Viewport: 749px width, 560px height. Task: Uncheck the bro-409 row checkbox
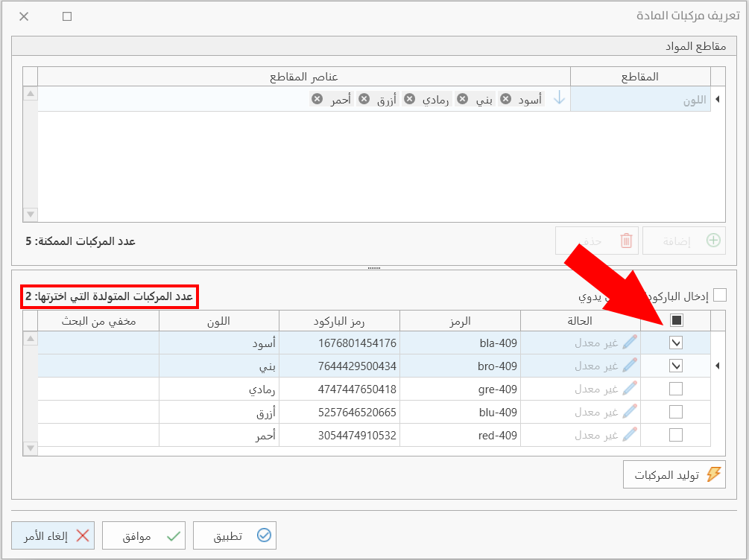[676, 366]
